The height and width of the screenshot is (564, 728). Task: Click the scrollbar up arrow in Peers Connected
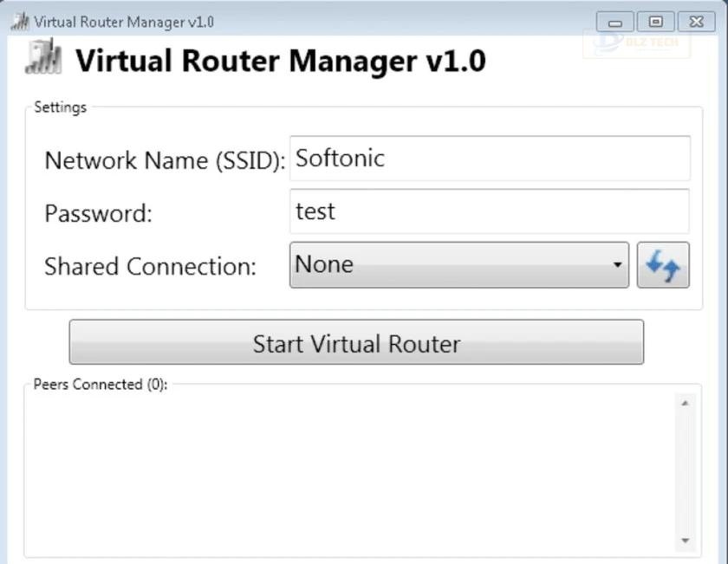684,403
